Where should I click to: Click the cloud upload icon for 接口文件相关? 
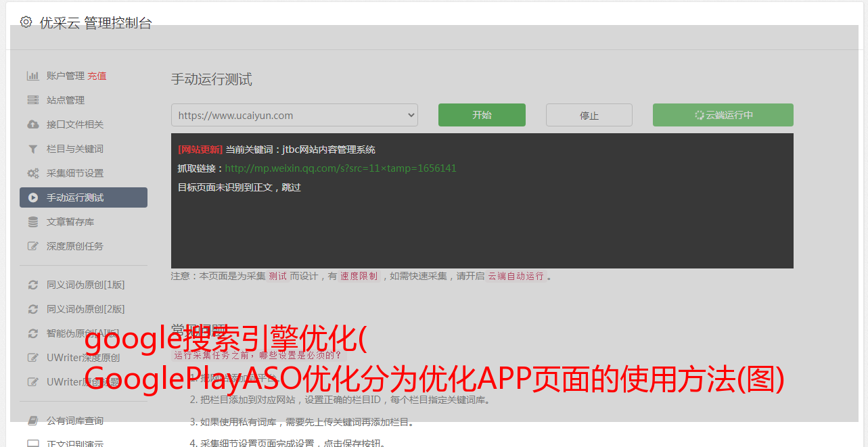pos(32,124)
